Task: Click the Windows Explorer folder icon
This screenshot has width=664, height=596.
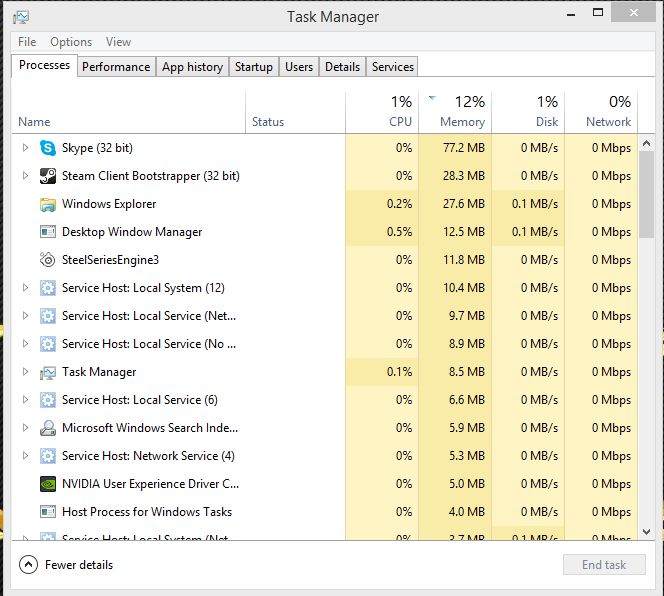Action: click(x=48, y=204)
